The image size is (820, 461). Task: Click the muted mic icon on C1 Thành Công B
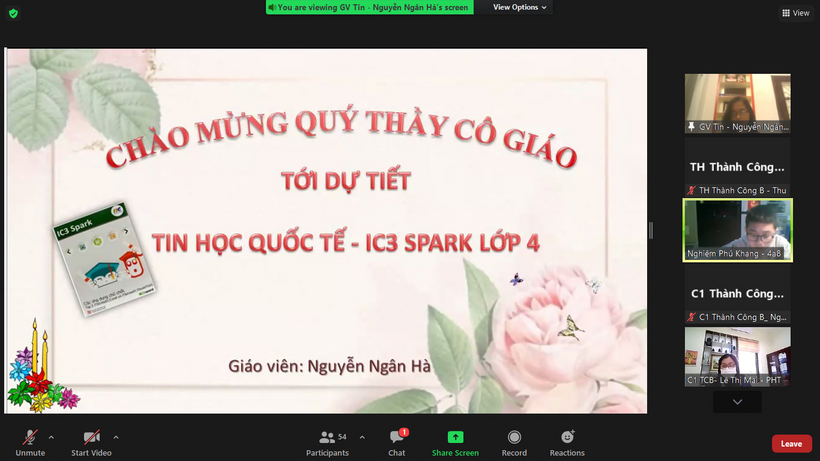pyautogui.click(x=691, y=317)
